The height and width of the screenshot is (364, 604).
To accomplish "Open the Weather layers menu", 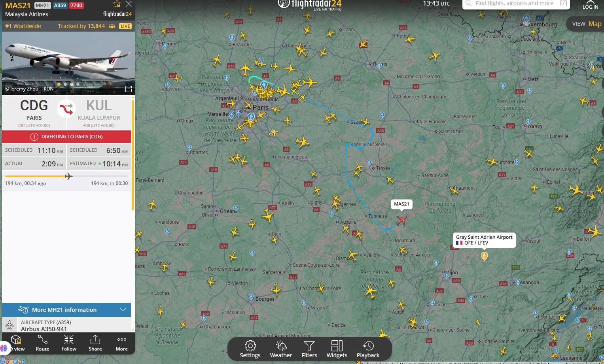I will point(281,349).
